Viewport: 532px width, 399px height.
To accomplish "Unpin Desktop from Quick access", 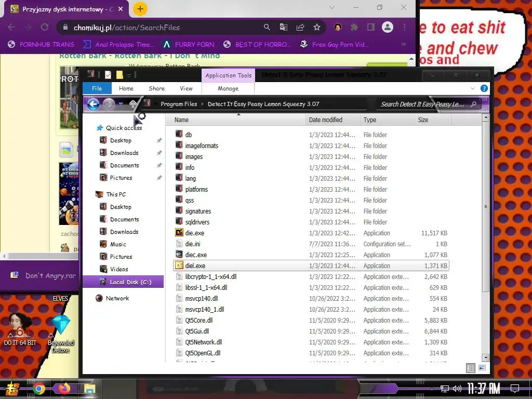I will [x=159, y=140].
